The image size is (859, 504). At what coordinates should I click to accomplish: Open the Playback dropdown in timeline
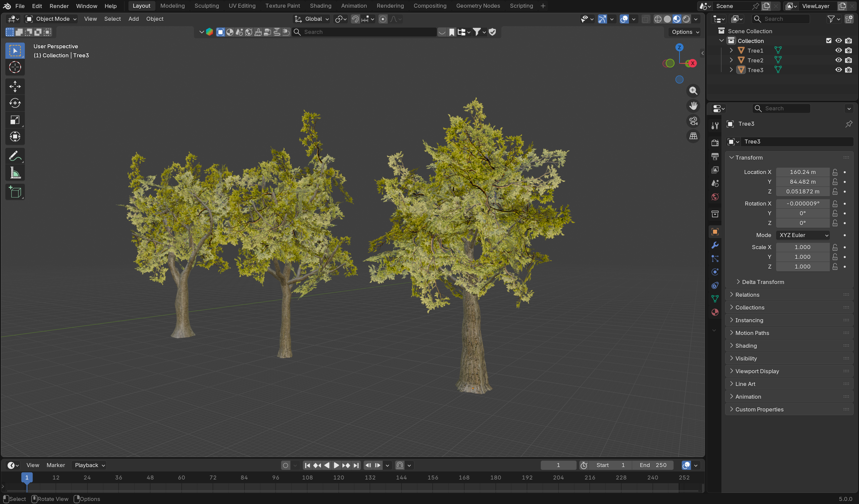(x=89, y=465)
